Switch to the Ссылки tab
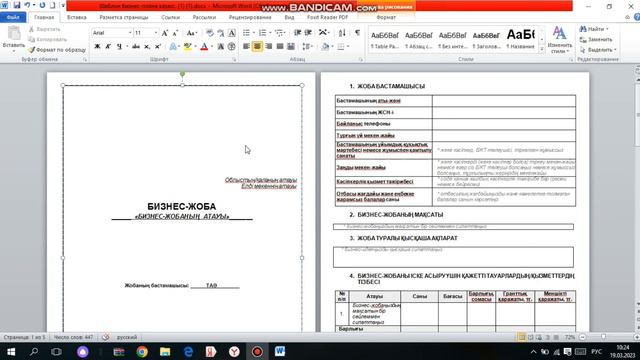640x360 pixels. (x=171, y=17)
